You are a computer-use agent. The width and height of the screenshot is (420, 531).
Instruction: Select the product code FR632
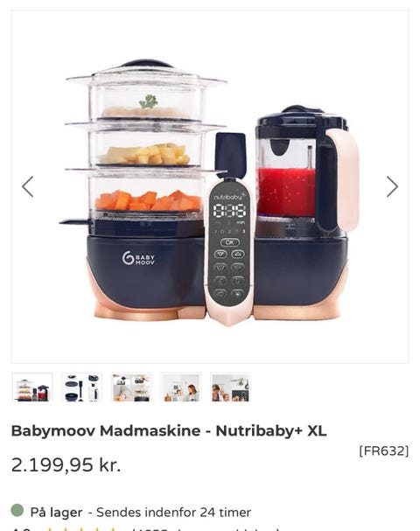tap(384, 451)
